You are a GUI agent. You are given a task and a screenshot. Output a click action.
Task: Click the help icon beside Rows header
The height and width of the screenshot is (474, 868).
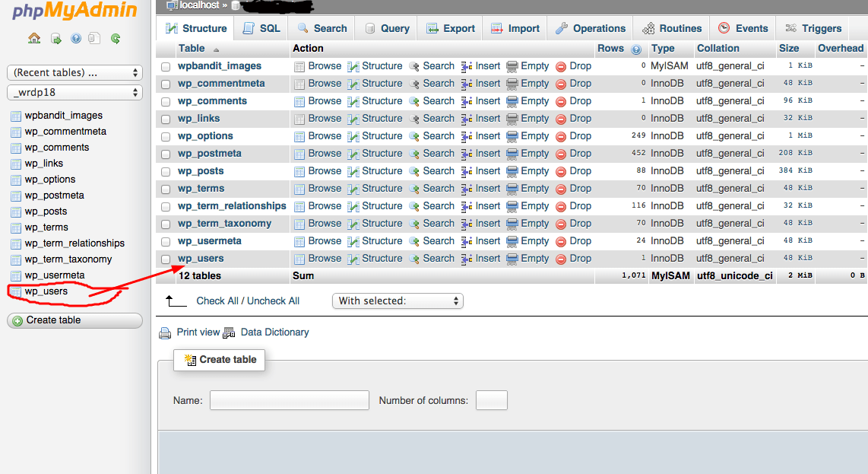click(635, 49)
